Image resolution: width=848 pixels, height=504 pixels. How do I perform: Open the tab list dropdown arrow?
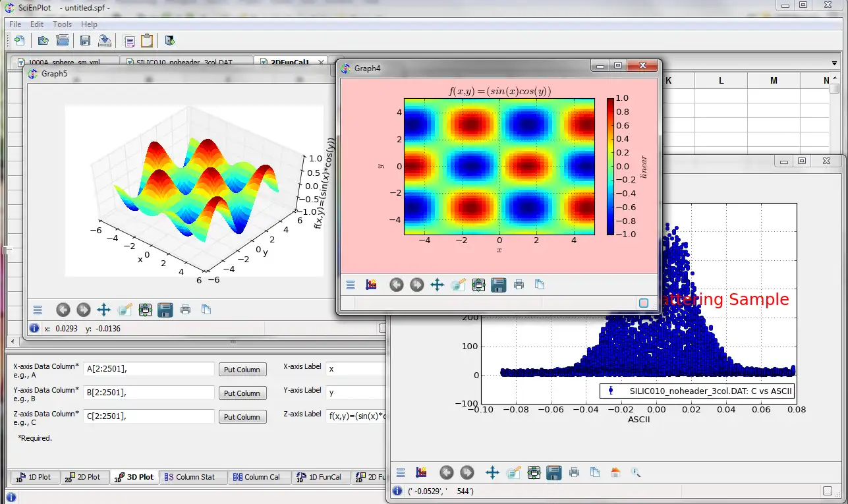(835, 63)
